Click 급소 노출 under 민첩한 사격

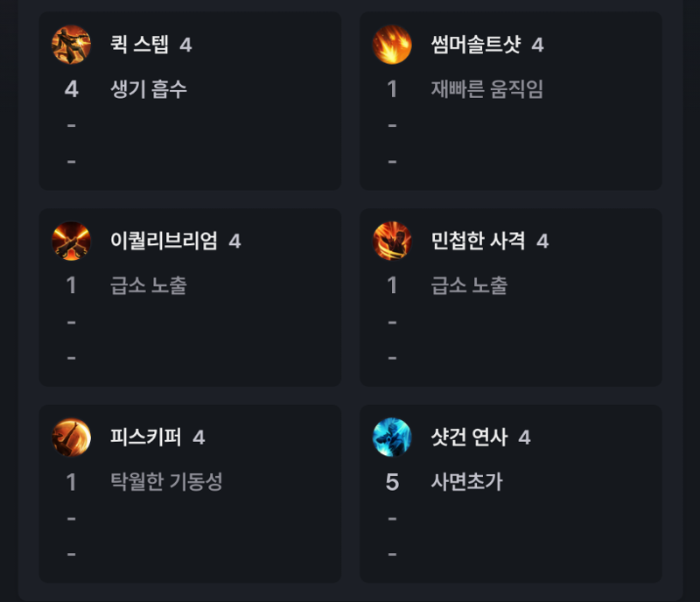pos(469,285)
